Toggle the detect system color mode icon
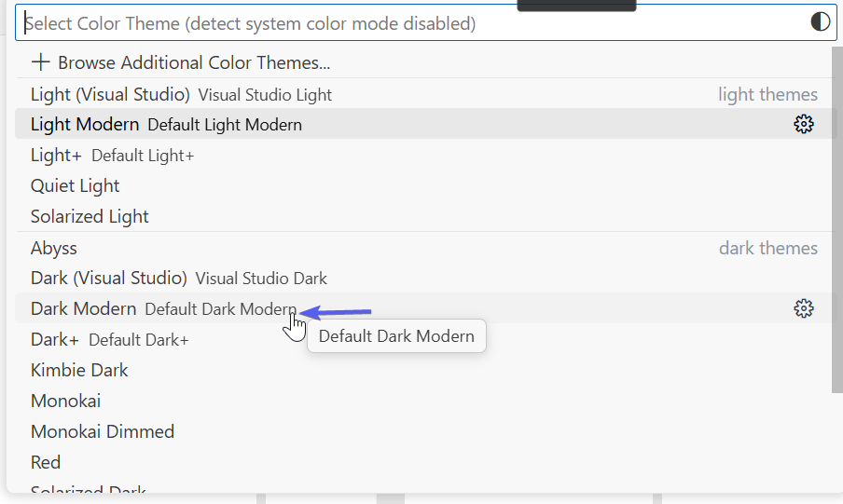This screenshot has height=504, width=843. pos(820,22)
